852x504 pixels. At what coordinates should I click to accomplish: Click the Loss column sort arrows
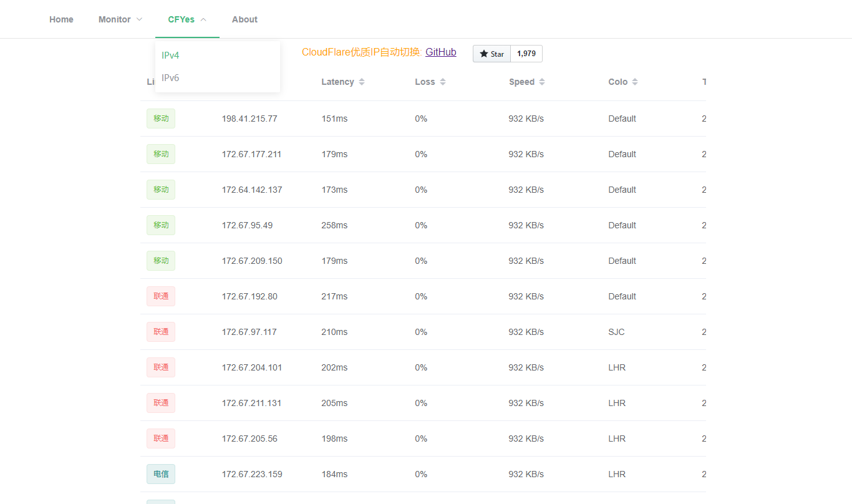443,82
